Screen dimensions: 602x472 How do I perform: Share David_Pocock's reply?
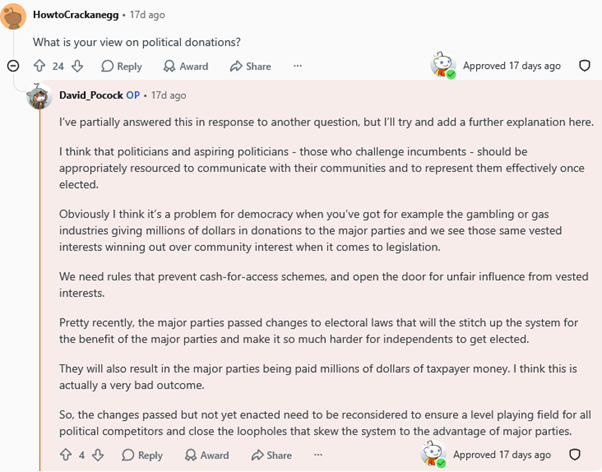pos(271,455)
